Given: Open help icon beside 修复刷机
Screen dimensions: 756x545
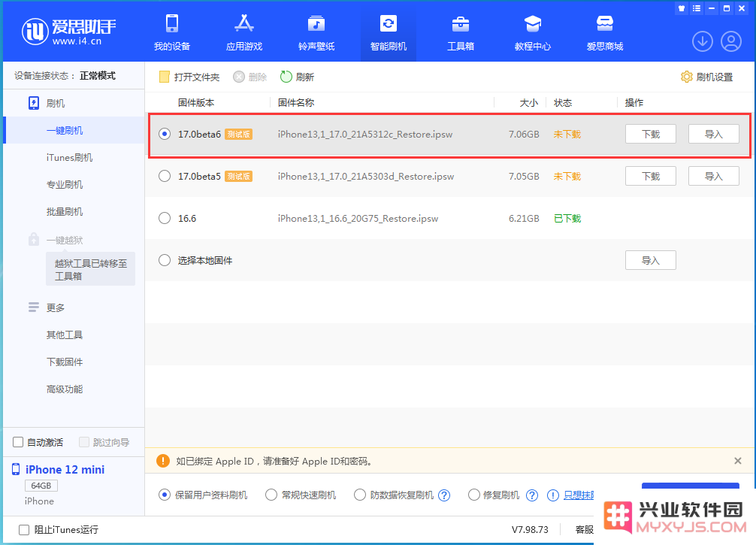Looking at the screenshot, I should pyautogui.click(x=532, y=495).
